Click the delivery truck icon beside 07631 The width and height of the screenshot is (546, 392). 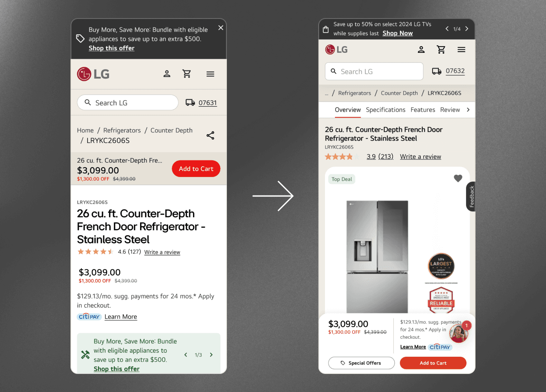[x=190, y=103]
